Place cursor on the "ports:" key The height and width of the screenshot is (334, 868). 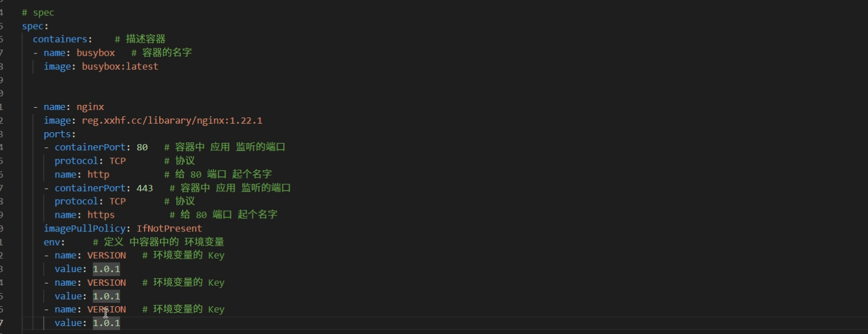(x=60, y=134)
